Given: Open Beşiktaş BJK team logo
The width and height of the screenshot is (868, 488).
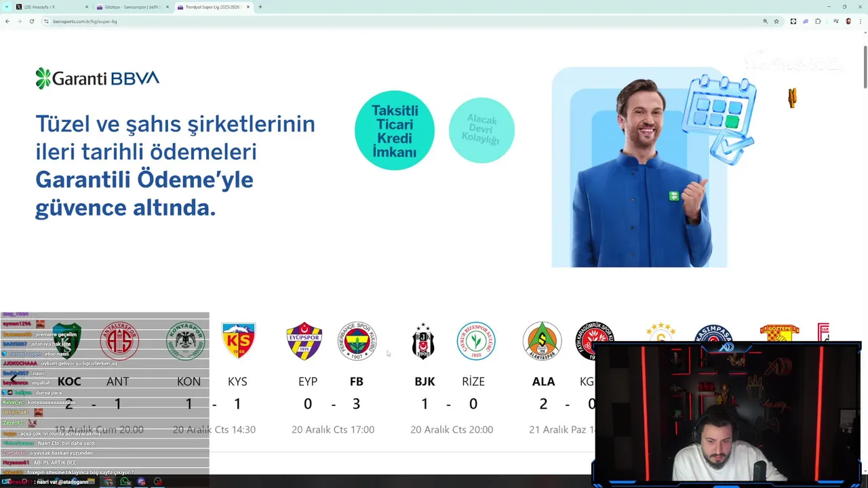Looking at the screenshot, I should (x=423, y=341).
